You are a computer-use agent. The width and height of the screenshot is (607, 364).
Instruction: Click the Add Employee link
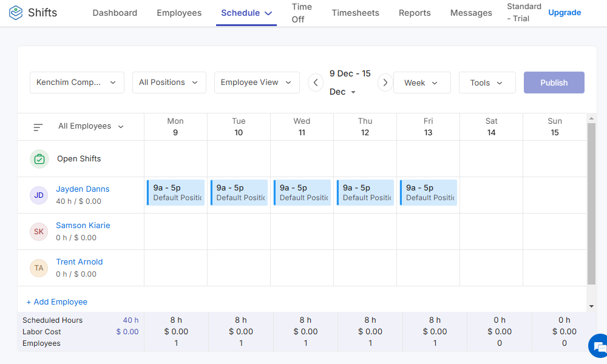tap(56, 302)
